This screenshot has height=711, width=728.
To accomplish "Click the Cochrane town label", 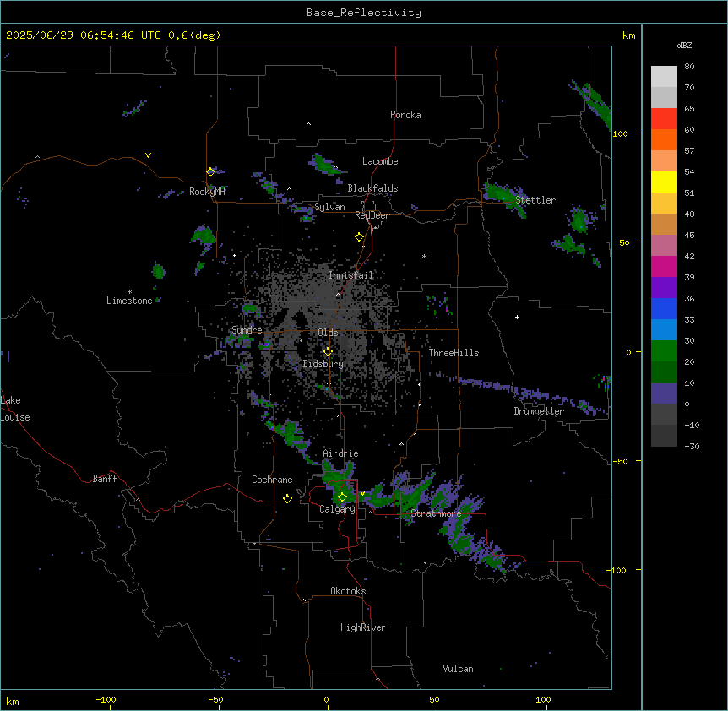I will (272, 480).
